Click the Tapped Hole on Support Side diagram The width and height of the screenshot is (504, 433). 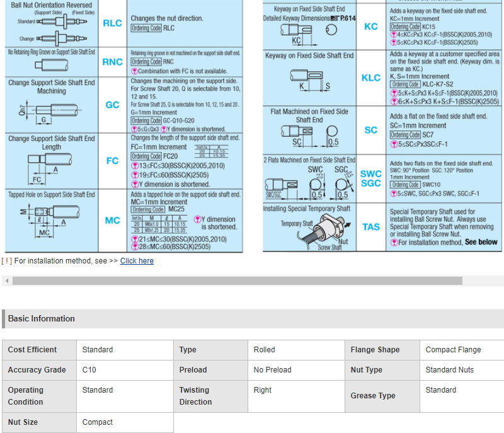(x=50, y=221)
